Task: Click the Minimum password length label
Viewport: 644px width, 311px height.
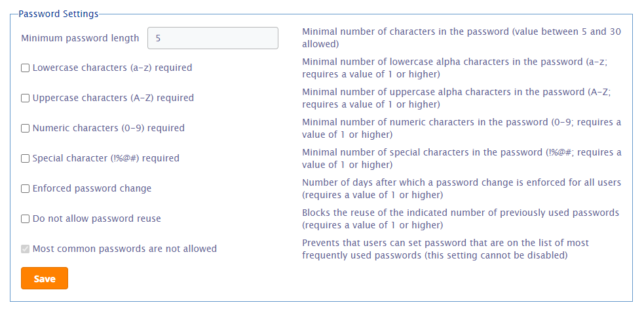Action: (x=80, y=38)
